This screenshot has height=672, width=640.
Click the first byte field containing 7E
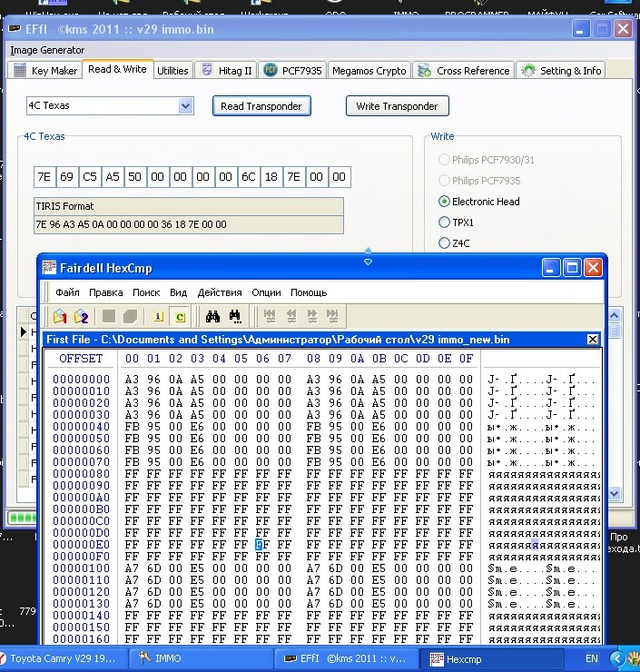pos(44,177)
